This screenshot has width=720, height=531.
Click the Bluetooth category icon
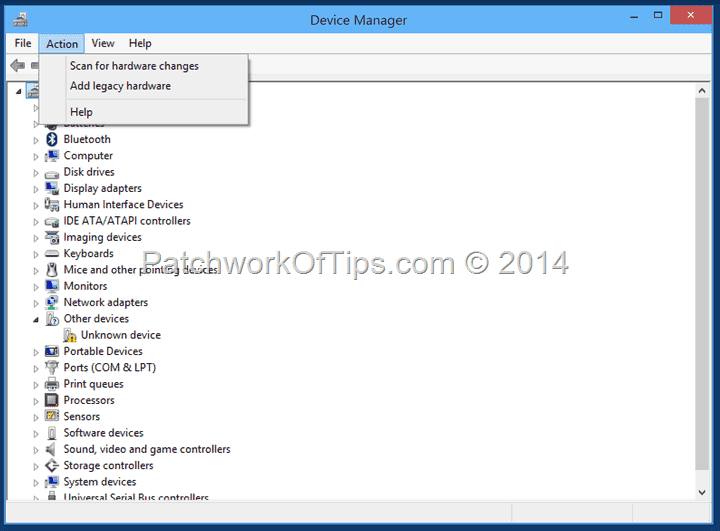[x=52, y=139]
